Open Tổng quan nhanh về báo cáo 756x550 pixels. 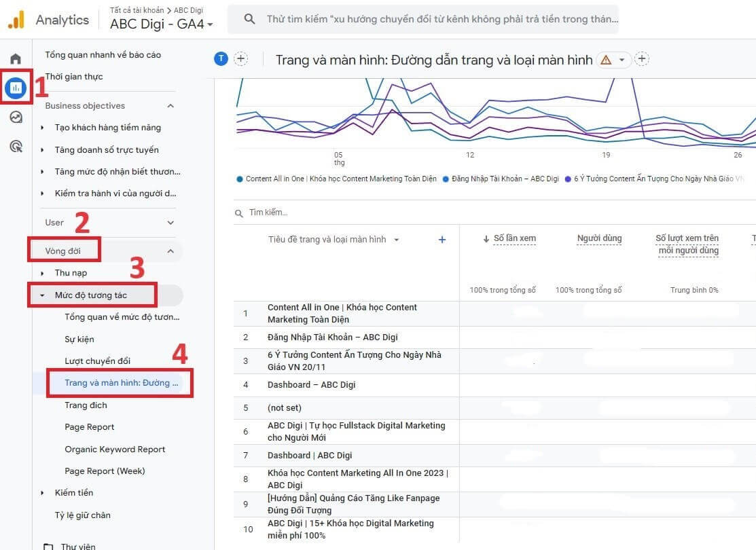click(103, 54)
